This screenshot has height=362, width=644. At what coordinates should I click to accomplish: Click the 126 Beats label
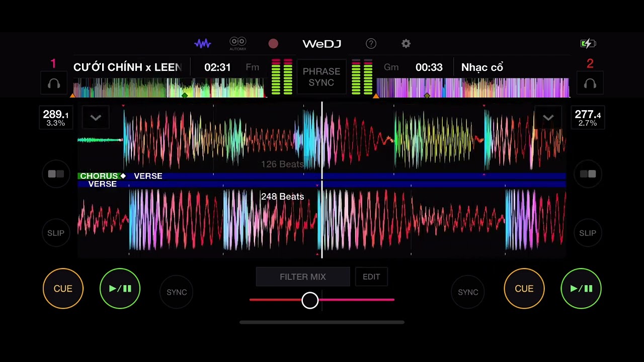283,164
